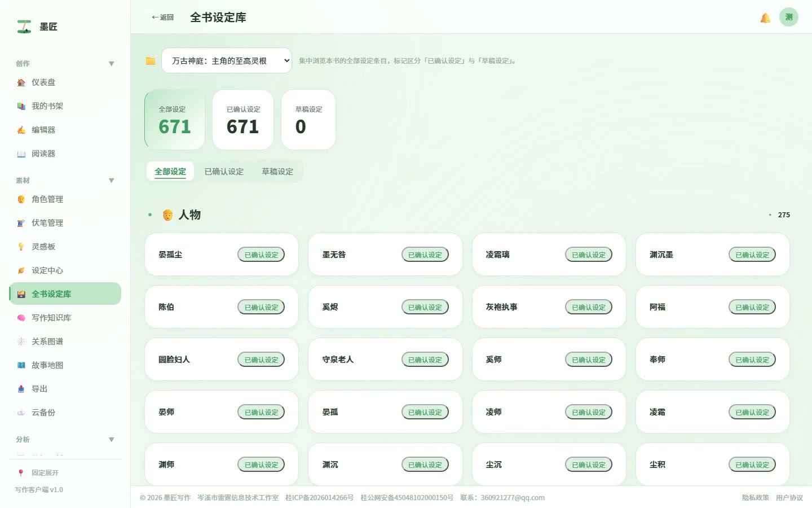Collapse the 分析 sidebar section
This screenshot has height=508, width=812.
(x=111, y=440)
